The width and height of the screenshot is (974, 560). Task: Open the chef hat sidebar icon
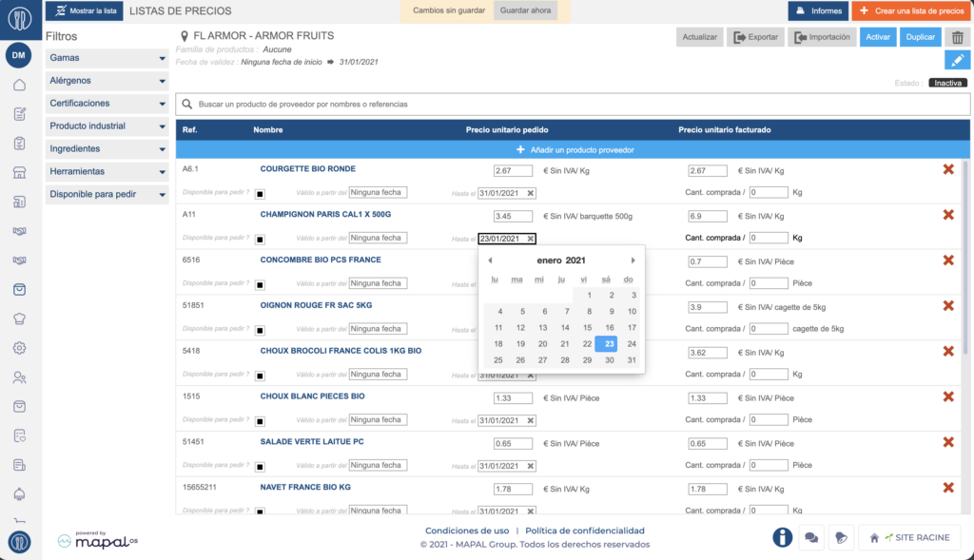[19, 319]
